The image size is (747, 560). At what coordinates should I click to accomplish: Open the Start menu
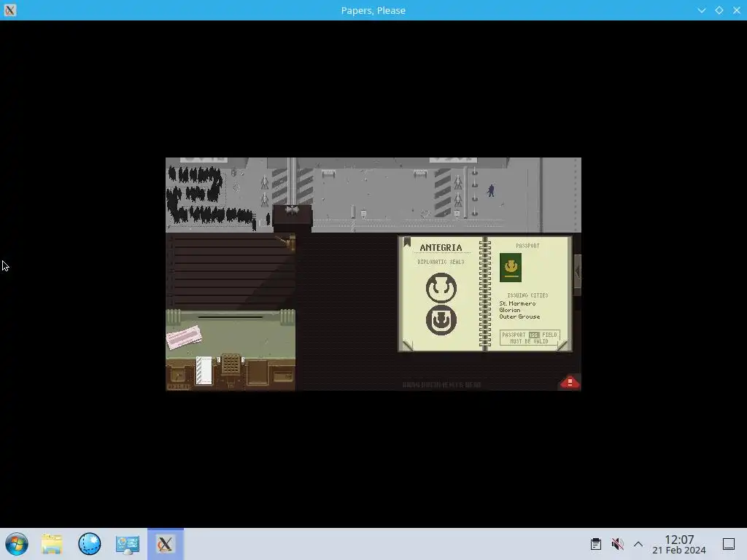pyautogui.click(x=17, y=544)
